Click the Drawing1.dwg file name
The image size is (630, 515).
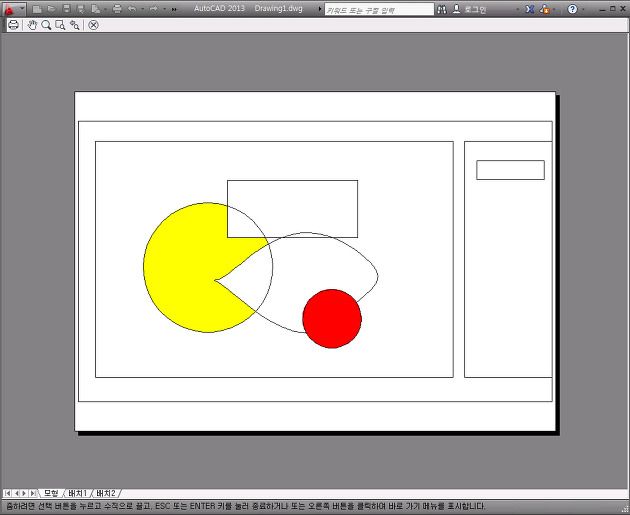(x=278, y=8)
